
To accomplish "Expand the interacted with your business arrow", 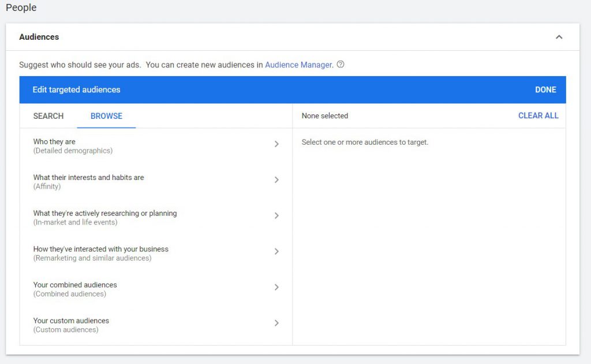I will click(x=276, y=252).
